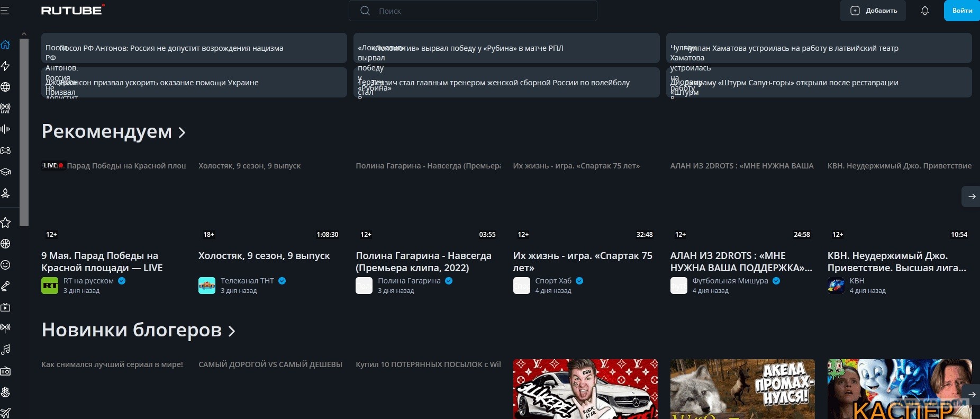
Task: Open title "Холостяк, 9 сезон, 9 выпуск"
Action: click(264, 256)
